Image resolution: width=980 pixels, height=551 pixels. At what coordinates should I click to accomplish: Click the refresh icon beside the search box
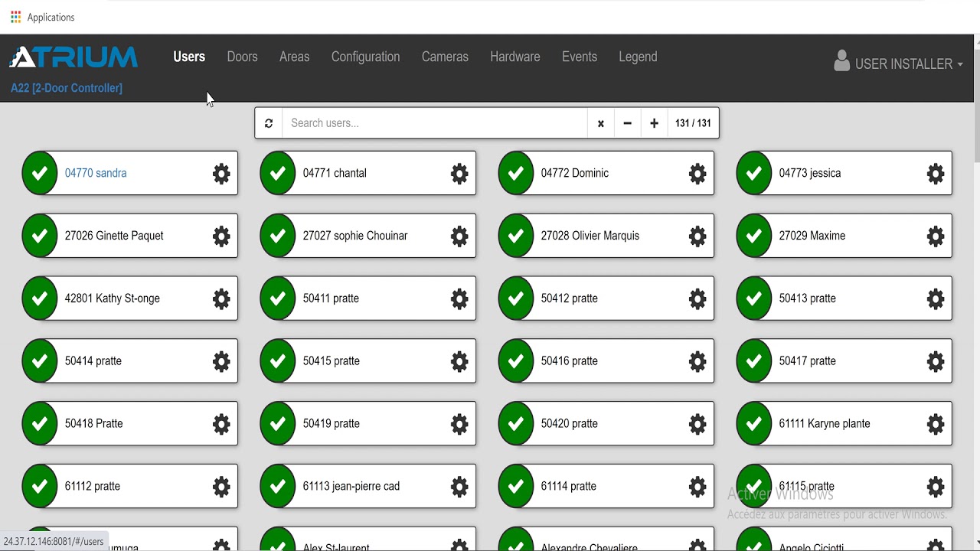click(269, 123)
